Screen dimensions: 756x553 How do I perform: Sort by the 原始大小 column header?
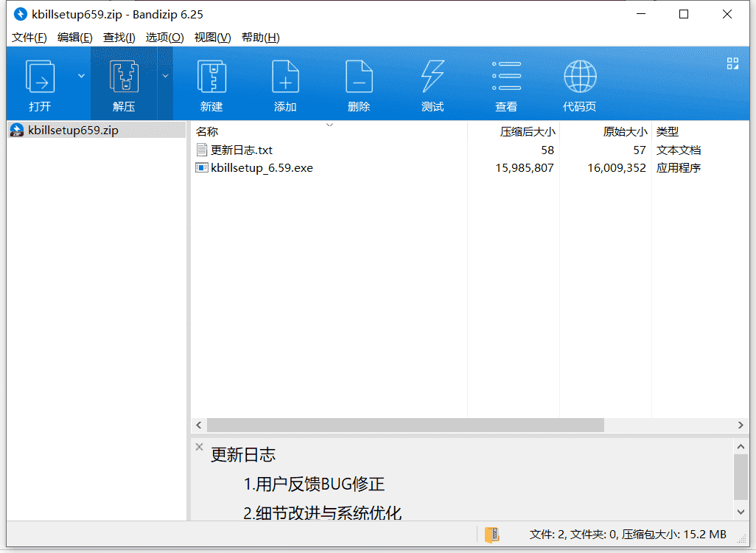[x=606, y=131]
